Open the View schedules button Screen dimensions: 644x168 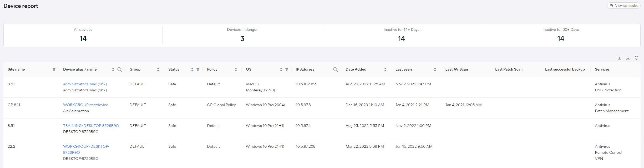coord(624,6)
